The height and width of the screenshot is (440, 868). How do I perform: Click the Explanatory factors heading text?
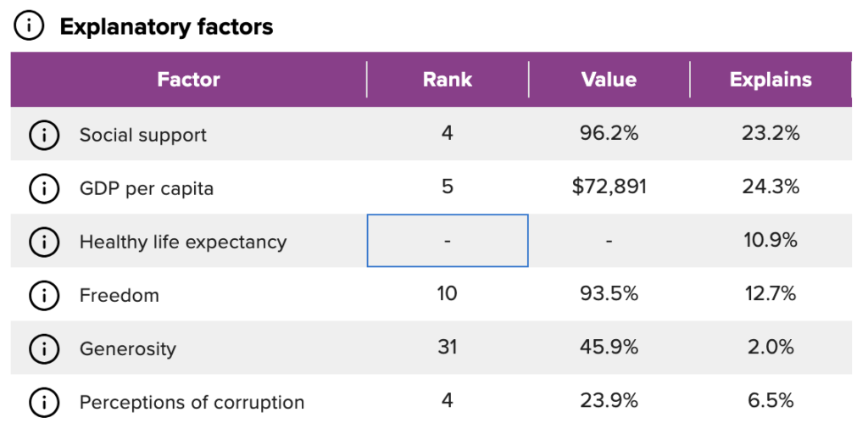click(x=166, y=26)
